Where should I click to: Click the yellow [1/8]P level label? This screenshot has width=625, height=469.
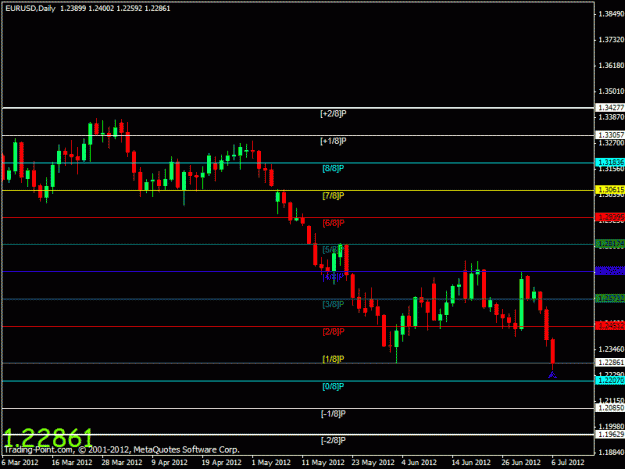pyautogui.click(x=333, y=359)
